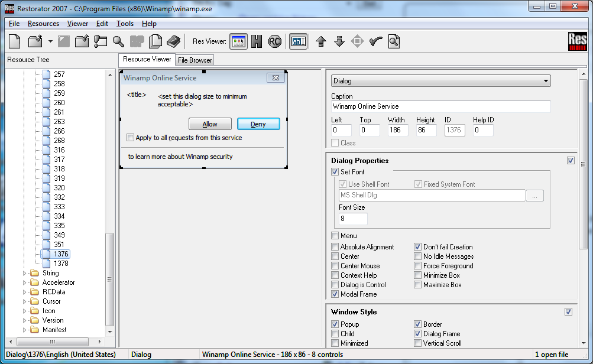Expand the Icon folder node
Screen dimensions: 593x364
click(25, 311)
